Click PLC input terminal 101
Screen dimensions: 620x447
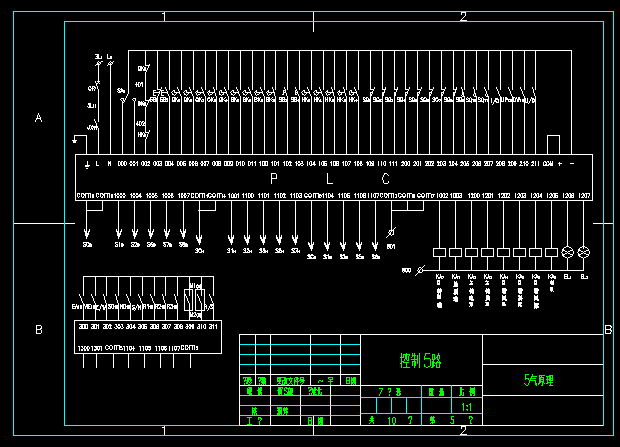pos(275,164)
